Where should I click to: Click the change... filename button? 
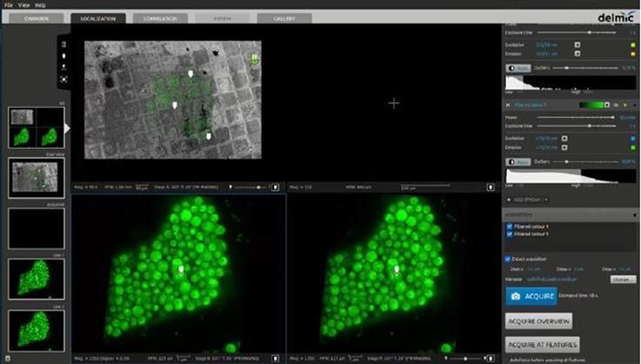coord(623,280)
